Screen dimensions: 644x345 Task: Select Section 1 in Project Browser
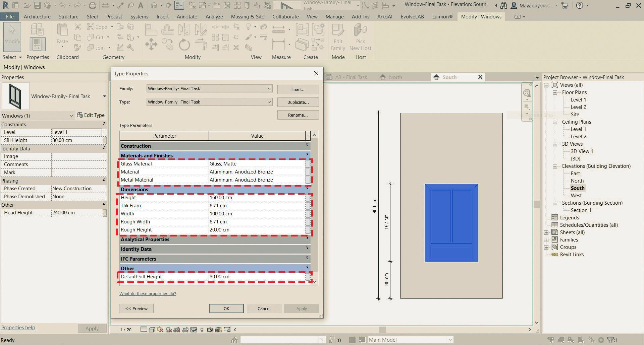[x=581, y=210]
